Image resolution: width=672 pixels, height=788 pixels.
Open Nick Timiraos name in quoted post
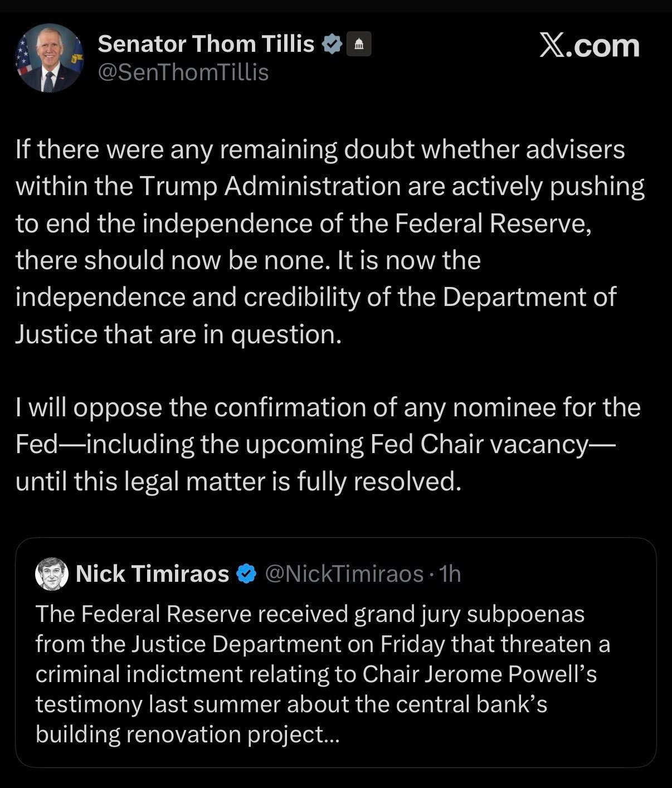(x=152, y=573)
